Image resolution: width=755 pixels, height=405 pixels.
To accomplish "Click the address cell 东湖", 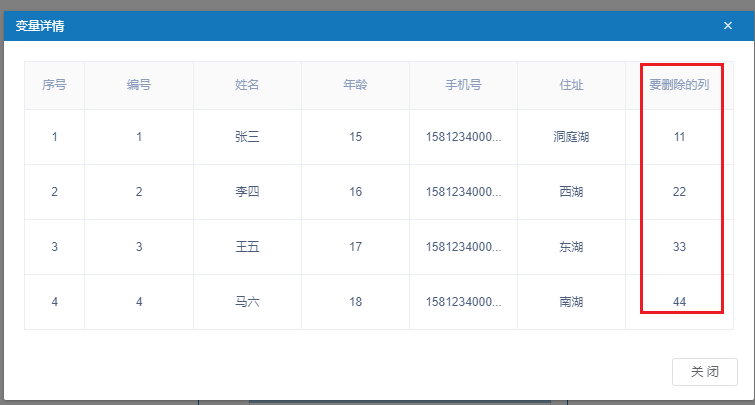I will click(x=571, y=247).
